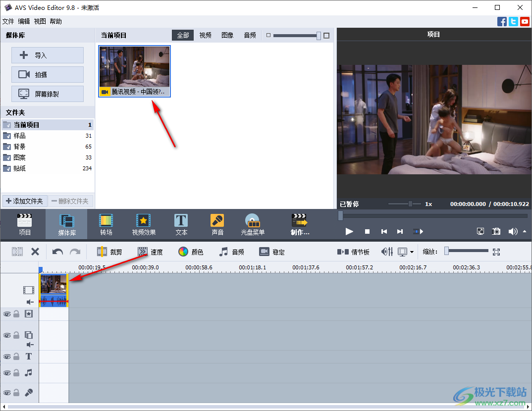Toggle visibility of the video effects track
532x411 pixels.
coord(7,314)
